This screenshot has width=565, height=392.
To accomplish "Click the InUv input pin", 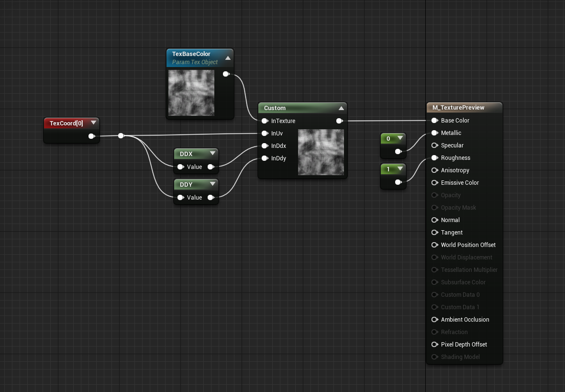I will tap(265, 134).
